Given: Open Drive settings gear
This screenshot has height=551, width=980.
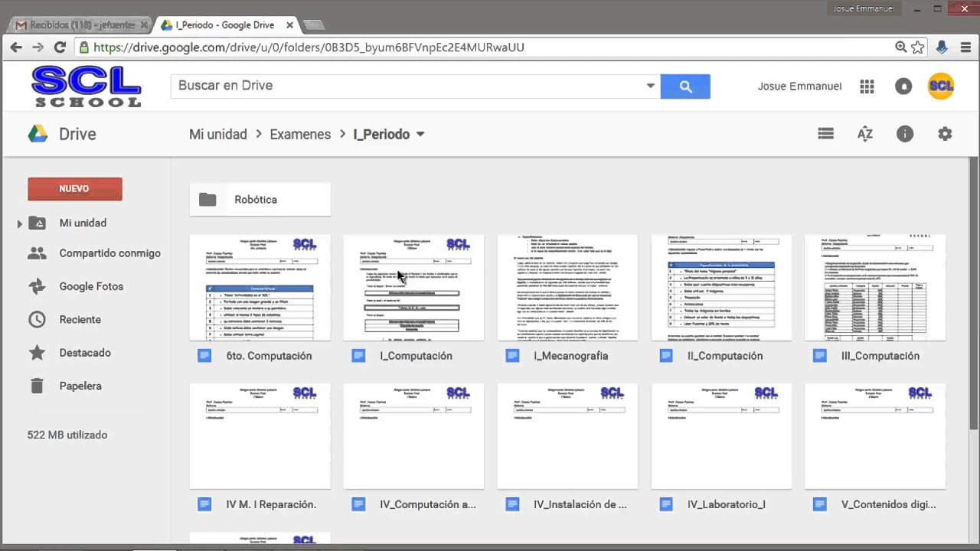Looking at the screenshot, I should click(945, 134).
